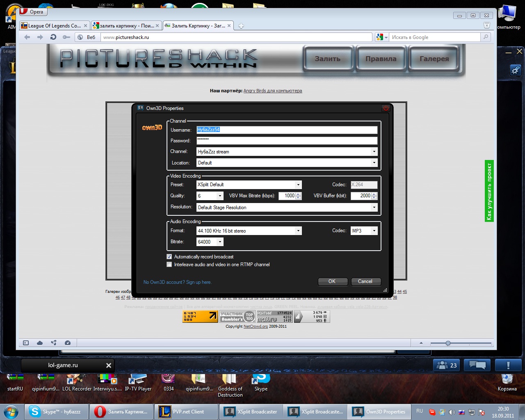Open the Галерея page button

(x=434, y=59)
